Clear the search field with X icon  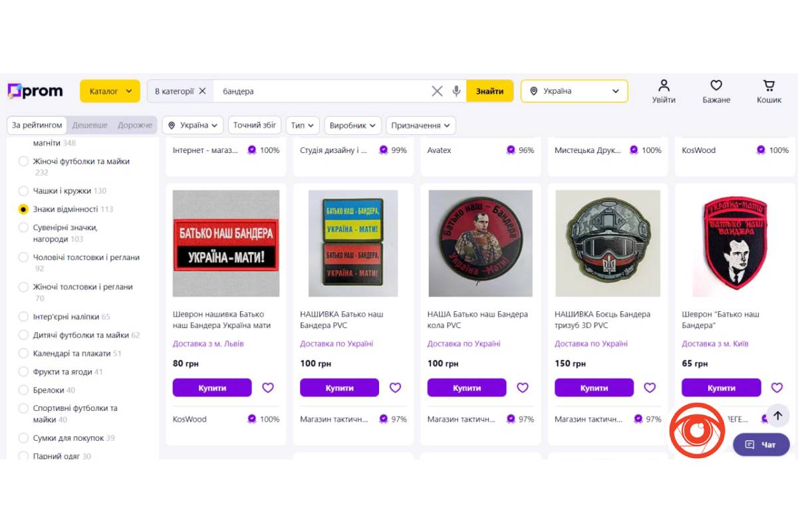437,91
